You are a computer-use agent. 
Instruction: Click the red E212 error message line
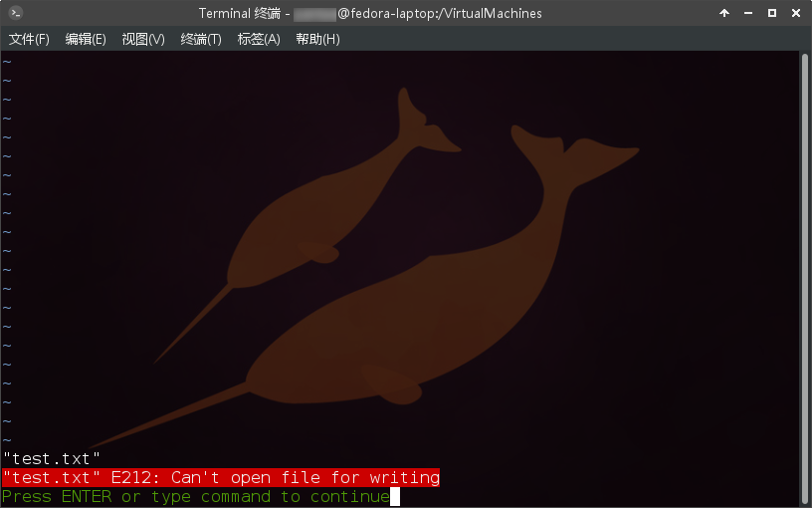tap(221, 478)
